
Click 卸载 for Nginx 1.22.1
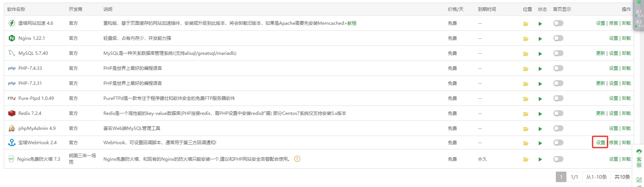pyautogui.click(x=626, y=38)
